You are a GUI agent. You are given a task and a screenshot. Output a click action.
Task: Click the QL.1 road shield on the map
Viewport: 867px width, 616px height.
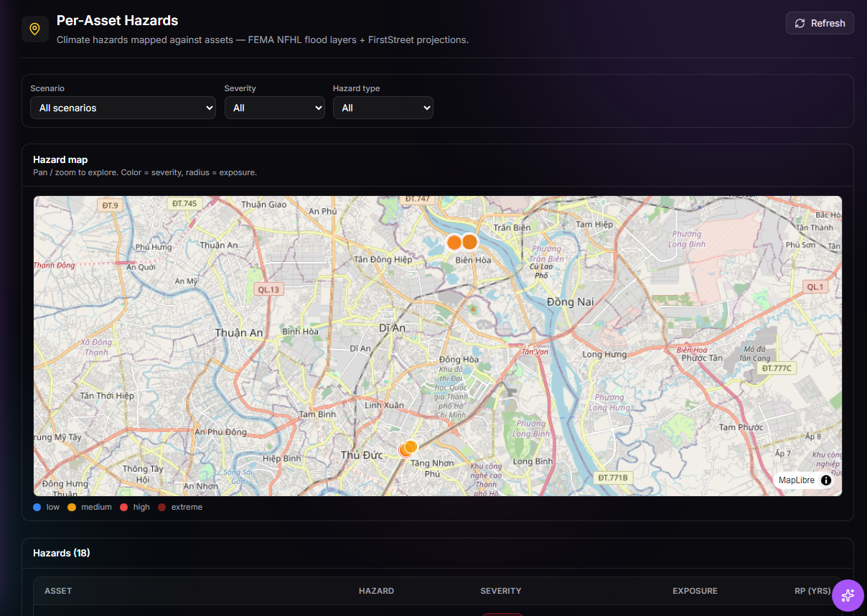[815, 286]
